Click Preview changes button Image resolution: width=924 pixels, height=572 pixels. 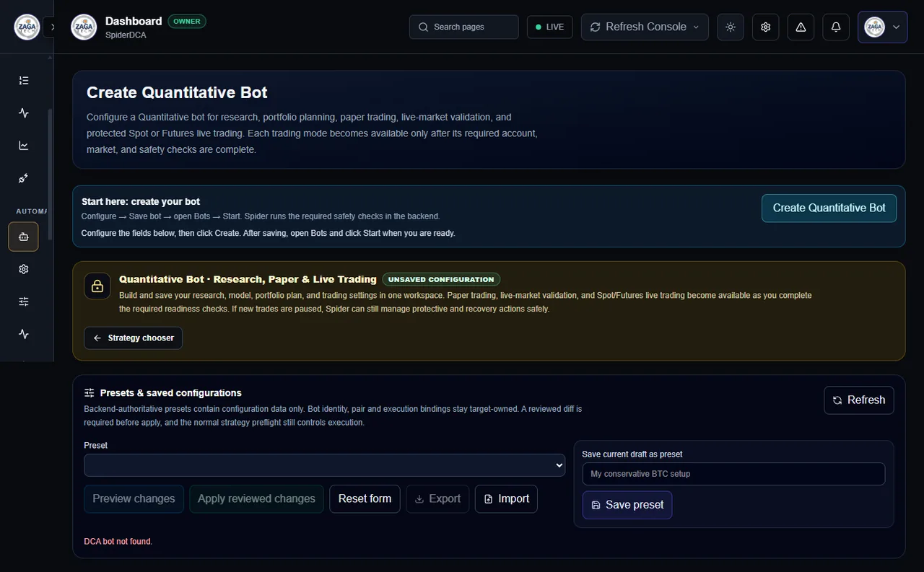134,499
